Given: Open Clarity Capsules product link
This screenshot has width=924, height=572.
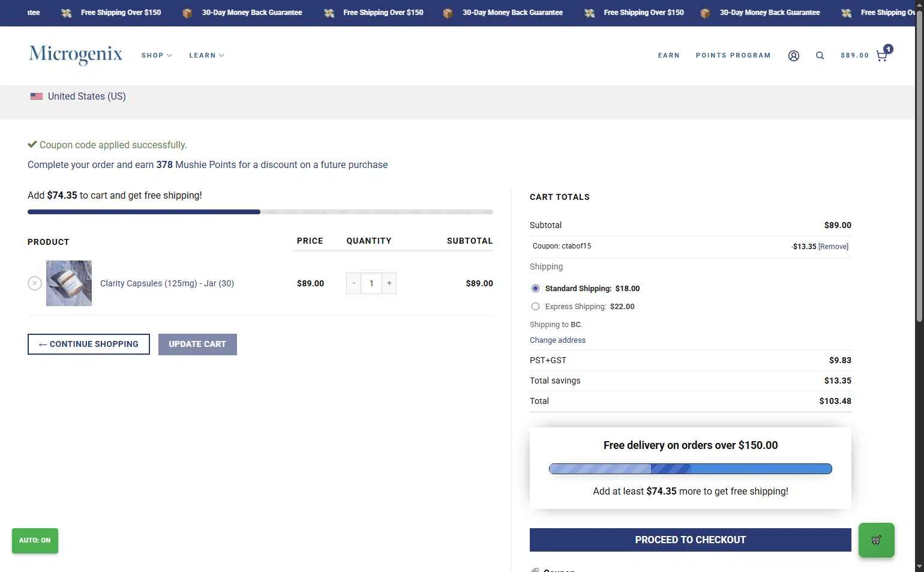Looking at the screenshot, I should tap(167, 283).
